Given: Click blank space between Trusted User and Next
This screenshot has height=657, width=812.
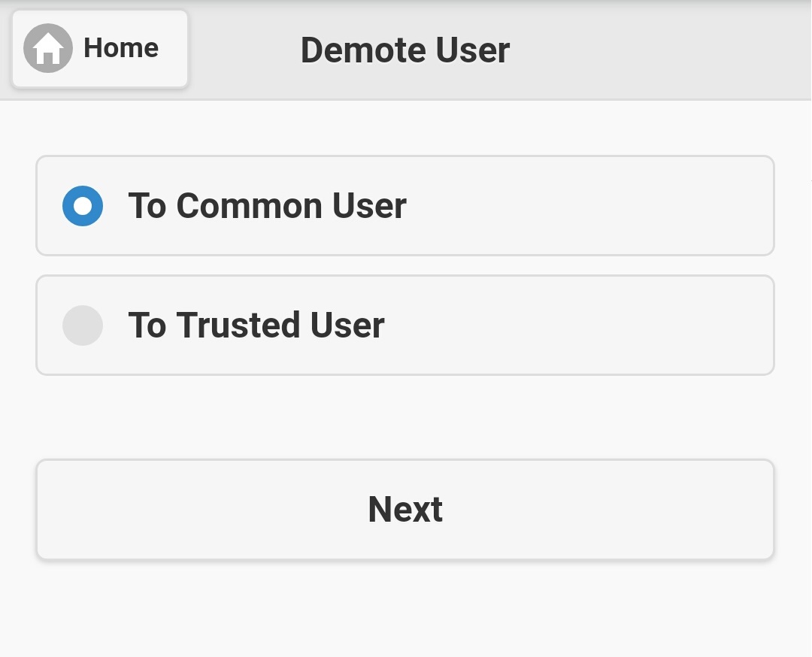Looking at the screenshot, I should 405,417.
